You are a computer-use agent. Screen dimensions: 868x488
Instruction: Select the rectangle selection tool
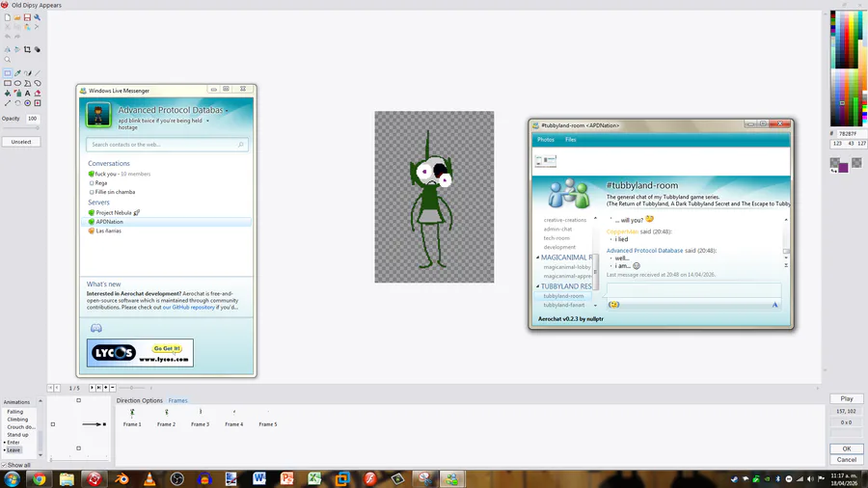tap(8, 72)
